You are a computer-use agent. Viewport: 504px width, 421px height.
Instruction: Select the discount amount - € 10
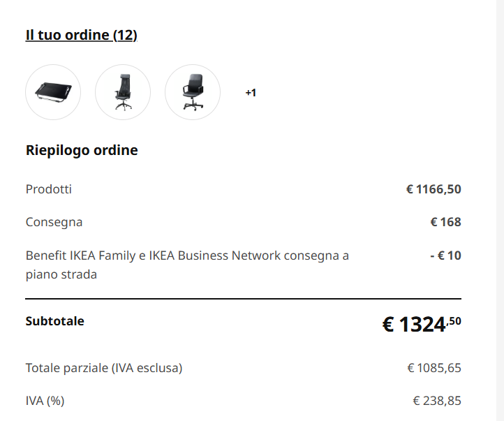445,256
